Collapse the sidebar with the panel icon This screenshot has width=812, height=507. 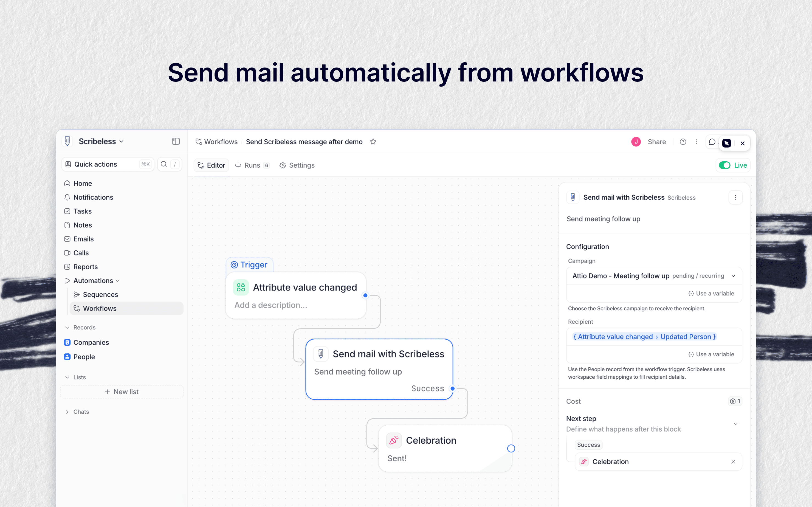(x=176, y=142)
